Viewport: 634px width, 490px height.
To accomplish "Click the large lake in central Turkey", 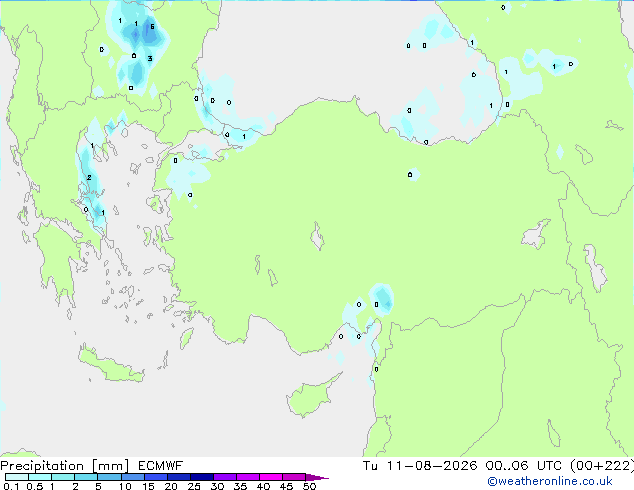I will click(x=317, y=237).
